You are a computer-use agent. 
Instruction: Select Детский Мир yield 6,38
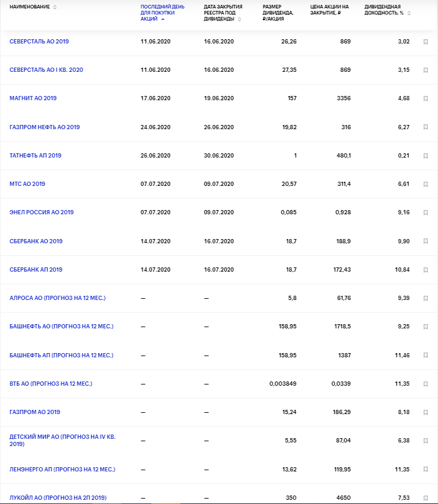pos(404,441)
